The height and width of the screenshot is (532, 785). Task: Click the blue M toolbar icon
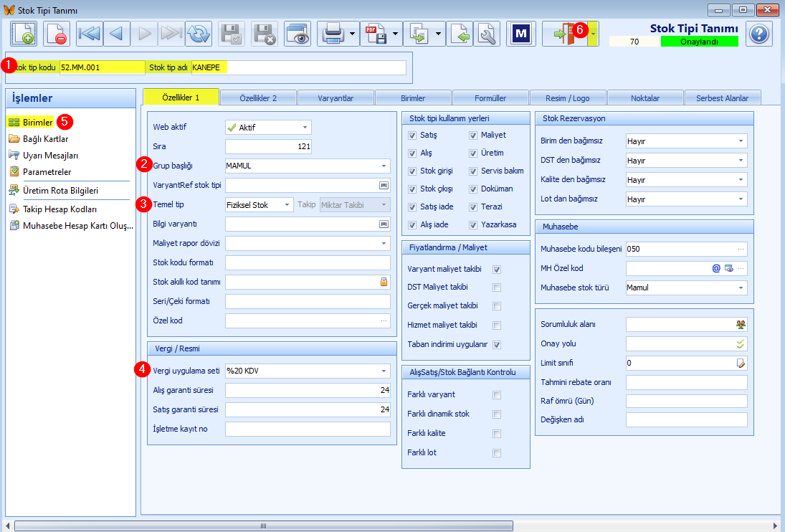521,34
